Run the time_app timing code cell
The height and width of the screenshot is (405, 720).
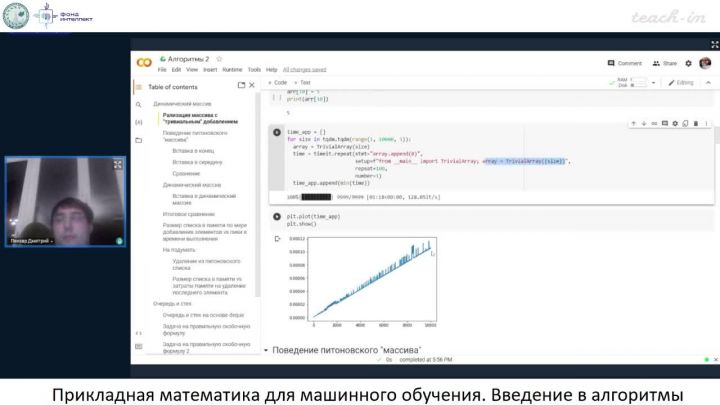coord(277,132)
